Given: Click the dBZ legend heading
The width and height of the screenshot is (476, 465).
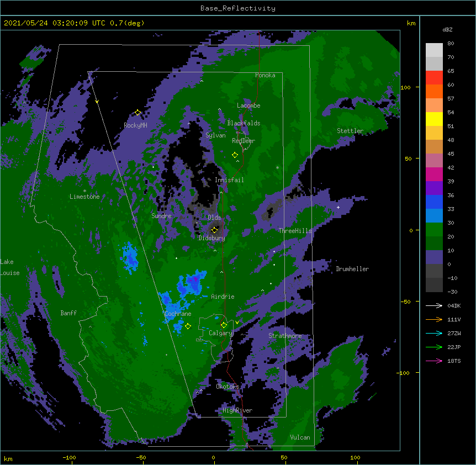Looking at the screenshot, I should click(x=447, y=29).
